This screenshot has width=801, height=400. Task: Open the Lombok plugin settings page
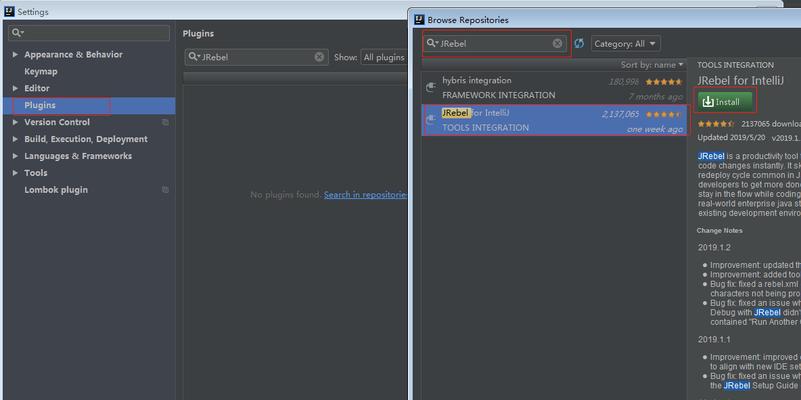coord(56,190)
